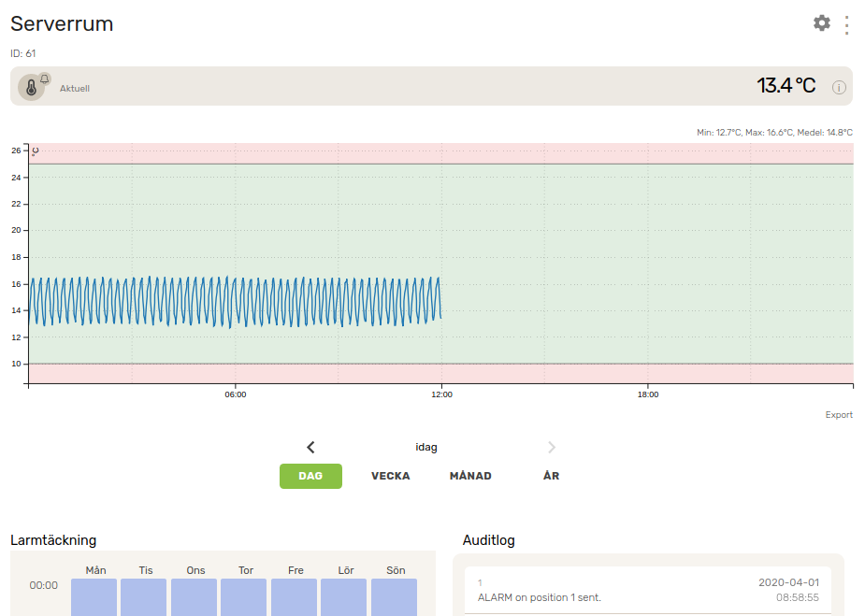The image size is (865, 616).
Task: Click the 18:00 time axis label
Action: tap(648, 394)
